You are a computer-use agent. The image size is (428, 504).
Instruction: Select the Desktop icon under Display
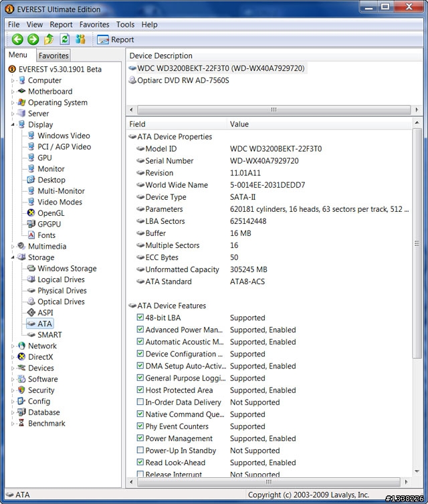[31, 180]
